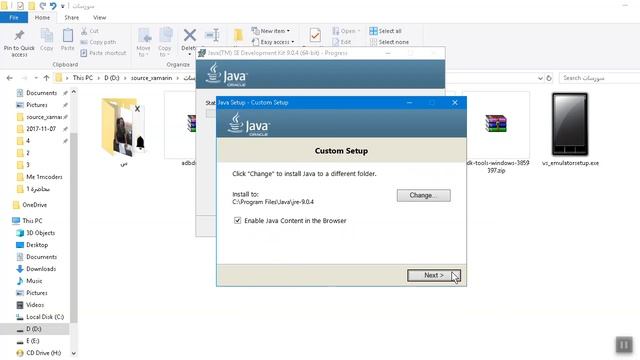Select the sdk-tools-windows zip archive icon
Viewport: 640px width, 360px height.
tap(496, 124)
